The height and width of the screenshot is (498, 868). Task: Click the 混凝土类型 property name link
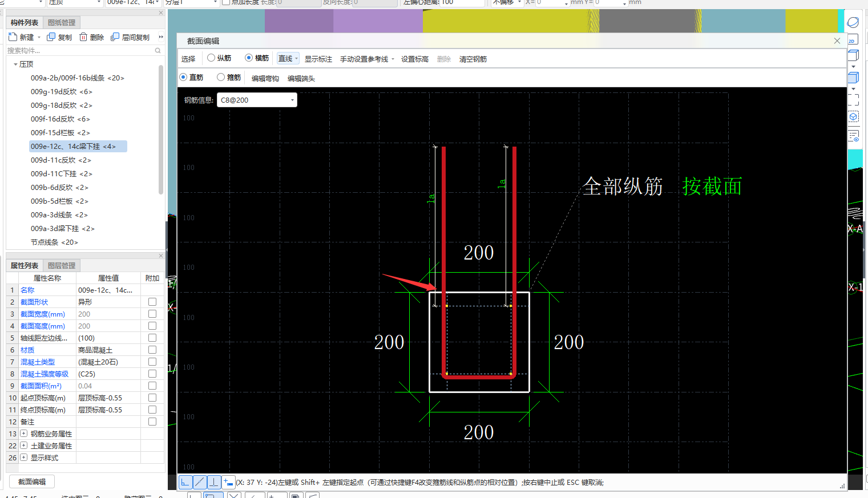pos(38,362)
